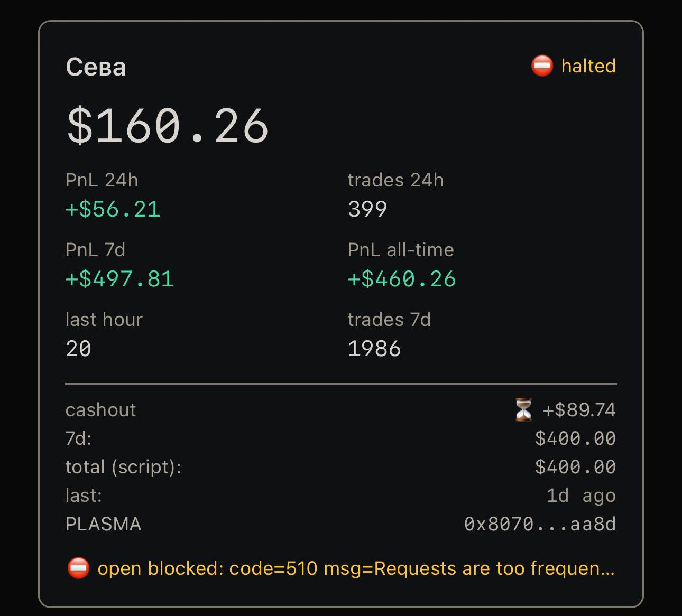682x616 pixels.
Task: Select the wallet address 0x8070...aa8d
Action: [540, 524]
